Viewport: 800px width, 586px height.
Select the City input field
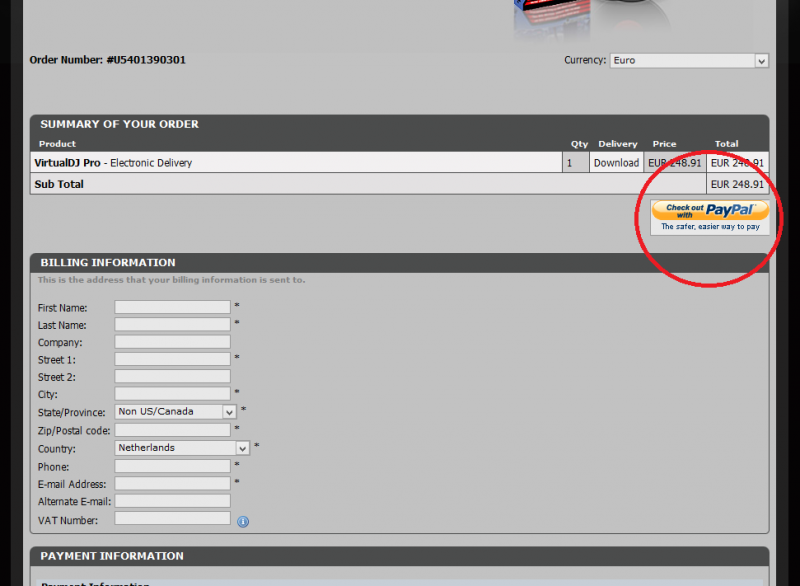[x=172, y=394]
